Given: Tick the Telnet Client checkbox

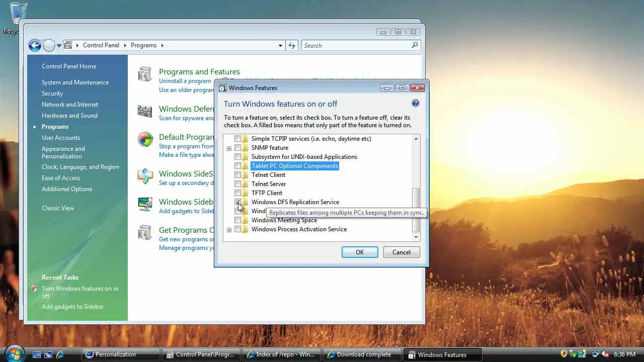Looking at the screenshot, I should point(237,175).
